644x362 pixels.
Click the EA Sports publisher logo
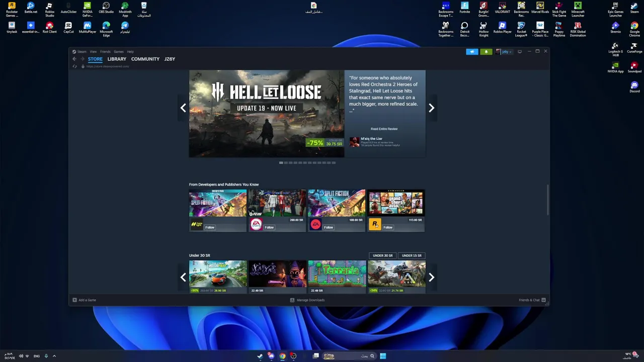(x=256, y=225)
